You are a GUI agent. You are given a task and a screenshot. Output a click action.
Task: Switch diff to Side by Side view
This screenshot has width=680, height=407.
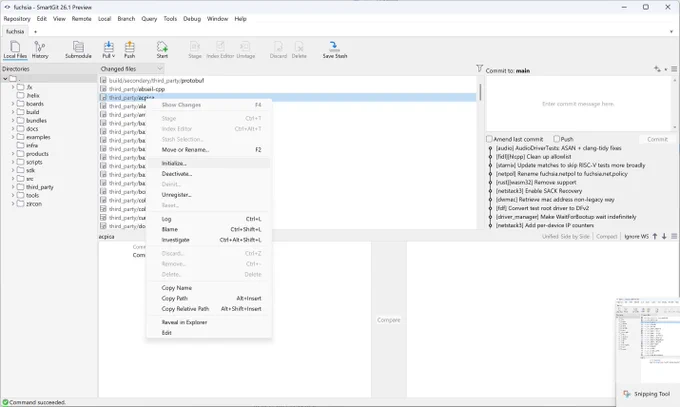(x=577, y=236)
